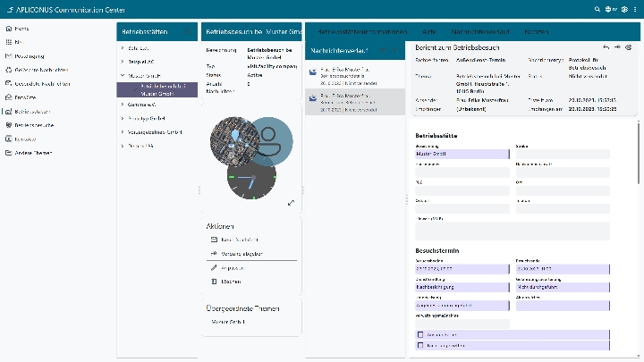644x362 pixels.
Task: Expand the Vorzeigebetrieb GmbH tree node
Action: [123, 132]
